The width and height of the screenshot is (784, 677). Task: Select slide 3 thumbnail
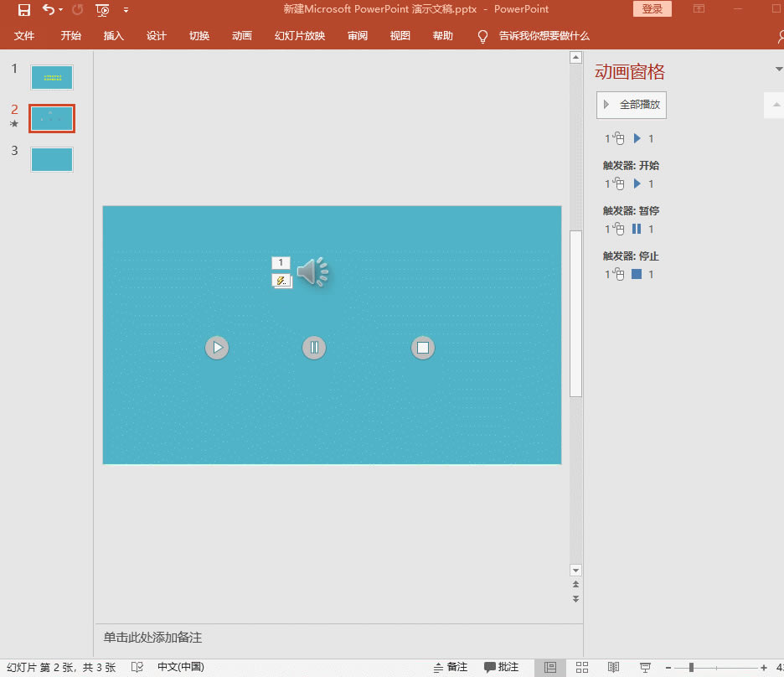(x=52, y=159)
